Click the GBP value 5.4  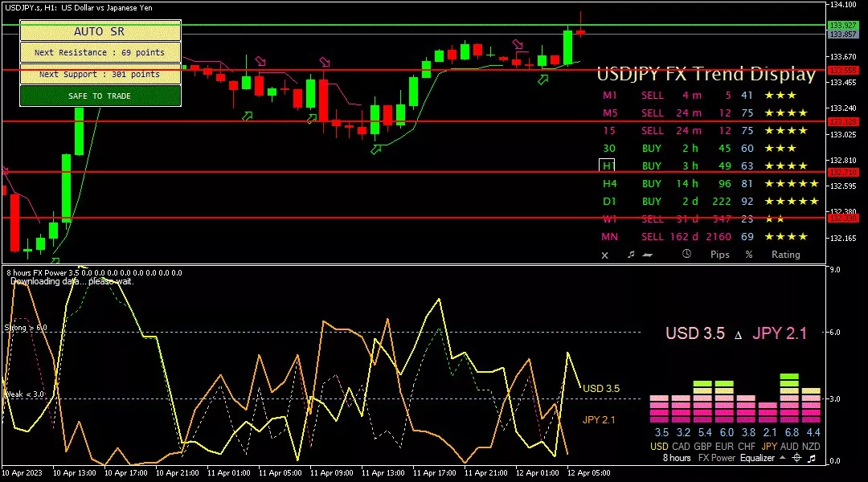(x=705, y=433)
